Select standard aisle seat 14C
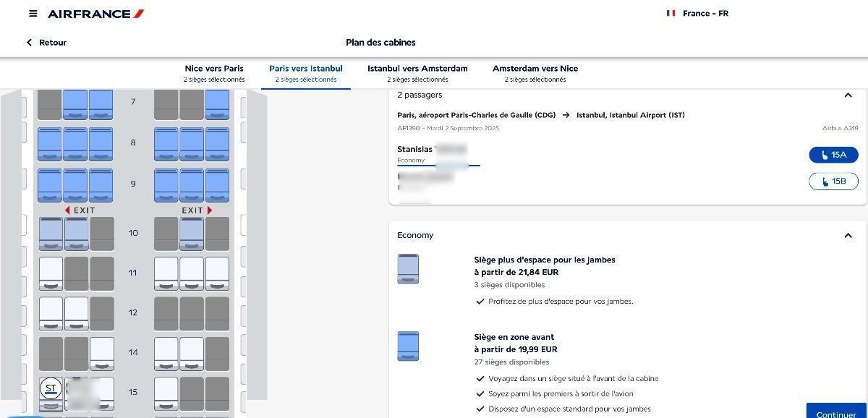Viewport: 868px width, 418px height. point(101,353)
